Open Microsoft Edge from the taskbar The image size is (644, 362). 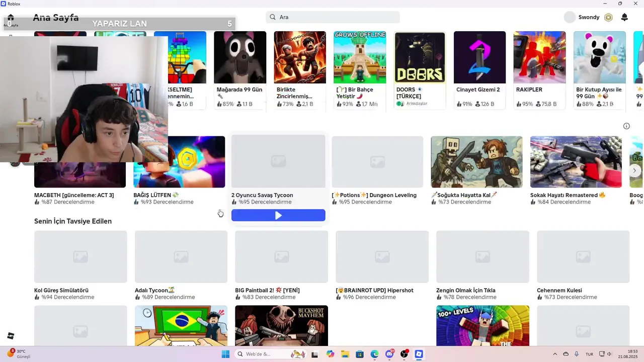click(x=374, y=354)
